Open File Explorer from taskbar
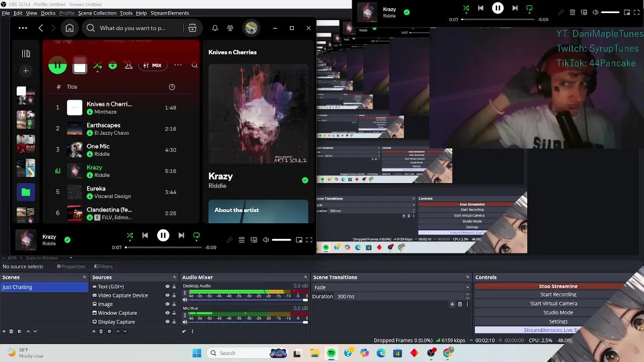Image resolution: width=644 pixels, height=362 pixels. (x=314, y=353)
